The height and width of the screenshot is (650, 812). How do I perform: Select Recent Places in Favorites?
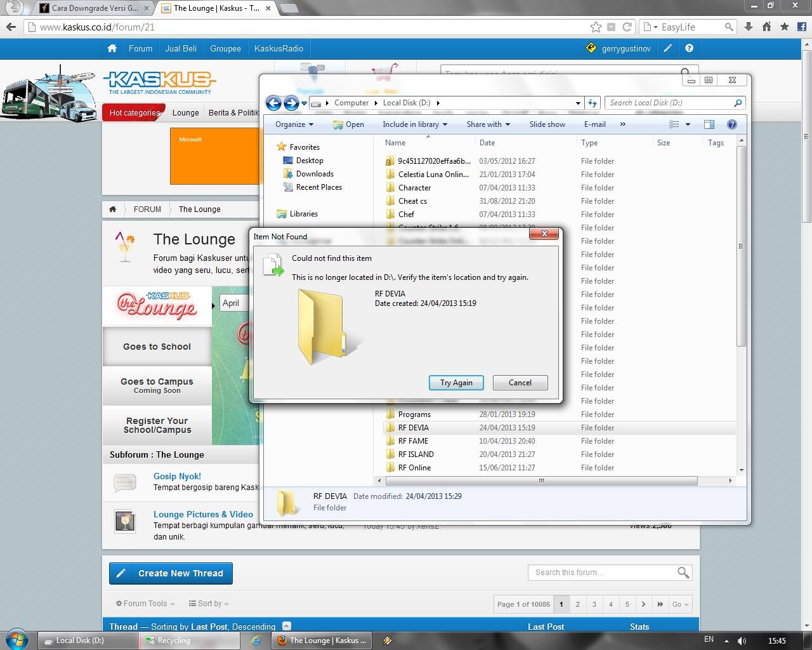[x=318, y=187]
